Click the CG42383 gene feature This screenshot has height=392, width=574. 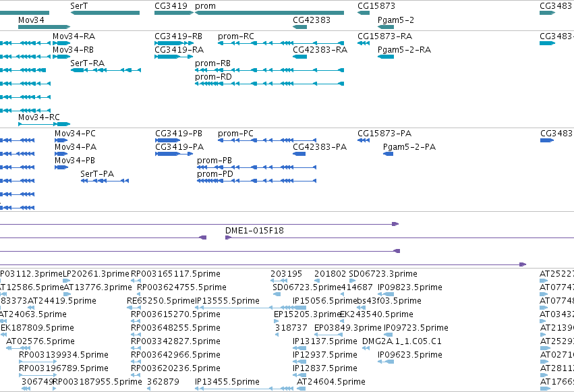[299, 27]
